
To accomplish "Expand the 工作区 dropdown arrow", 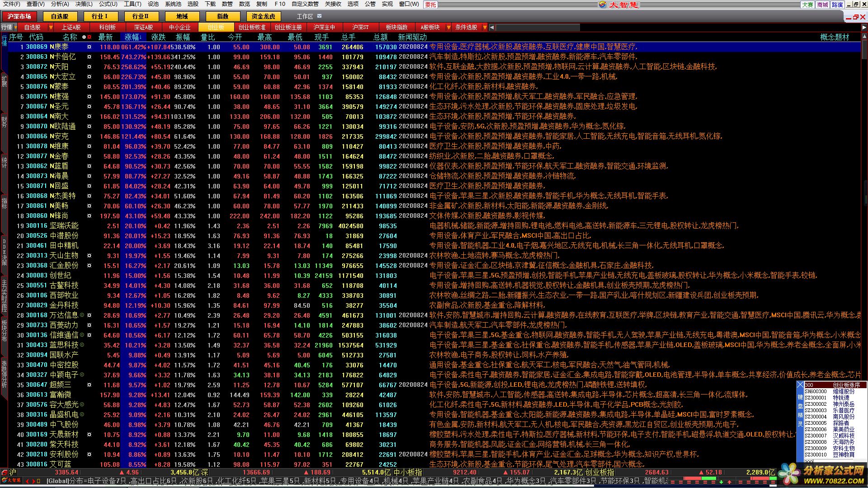I will coord(320,16).
